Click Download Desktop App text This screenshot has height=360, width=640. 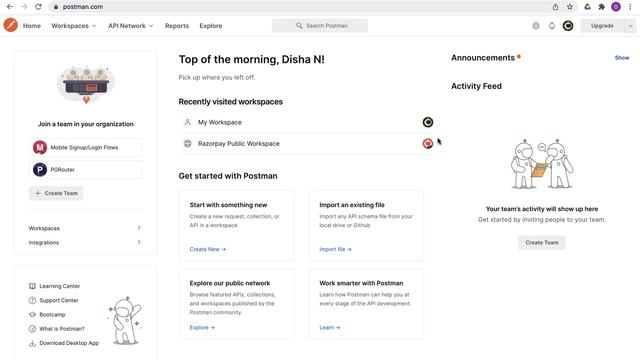69,343
